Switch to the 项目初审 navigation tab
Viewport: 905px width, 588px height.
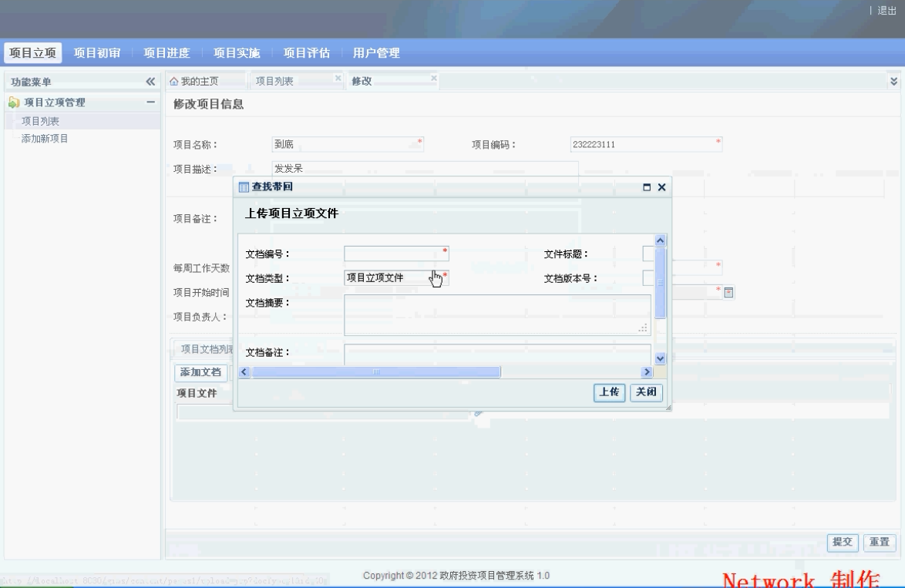click(x=97, y=52)
